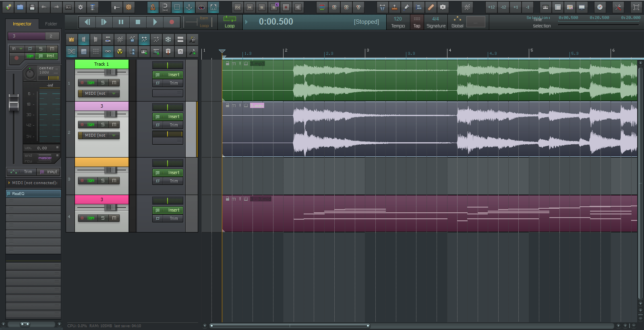Switch to the Folder tab
Image resolution: width=644 pixels, height=330 pixels.
[51, 24]
